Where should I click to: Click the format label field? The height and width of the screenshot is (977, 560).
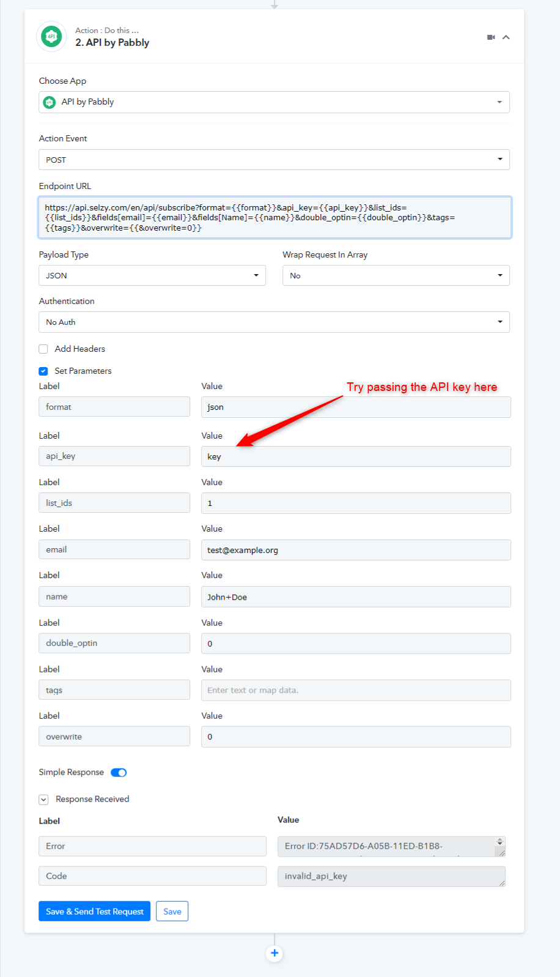click(x=114, y=407)
